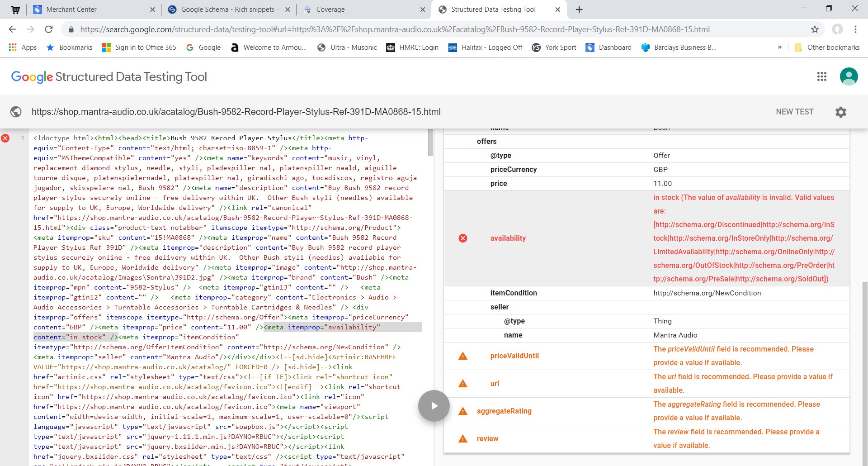Open the settings gear next to NEW TEST
This screenshot has height=466, width=868.
click(x=840, y=112)
